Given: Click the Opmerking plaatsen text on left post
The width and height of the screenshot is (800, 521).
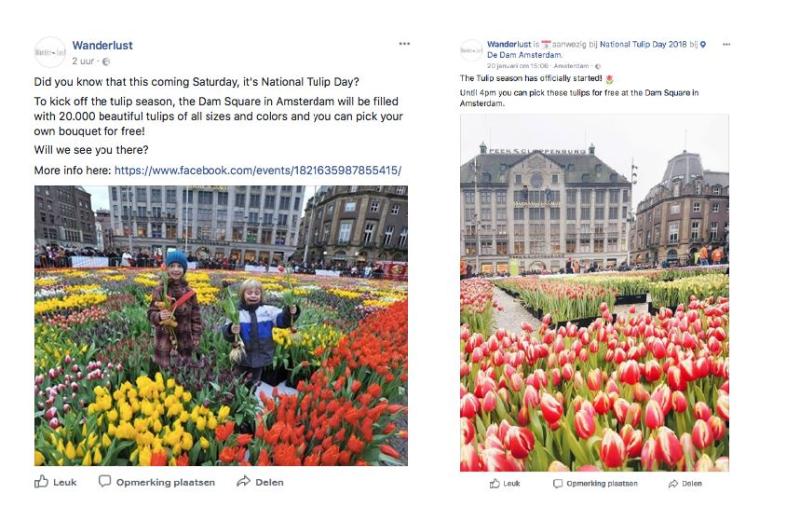Looking at the screenshot, I should coord(165,482).
